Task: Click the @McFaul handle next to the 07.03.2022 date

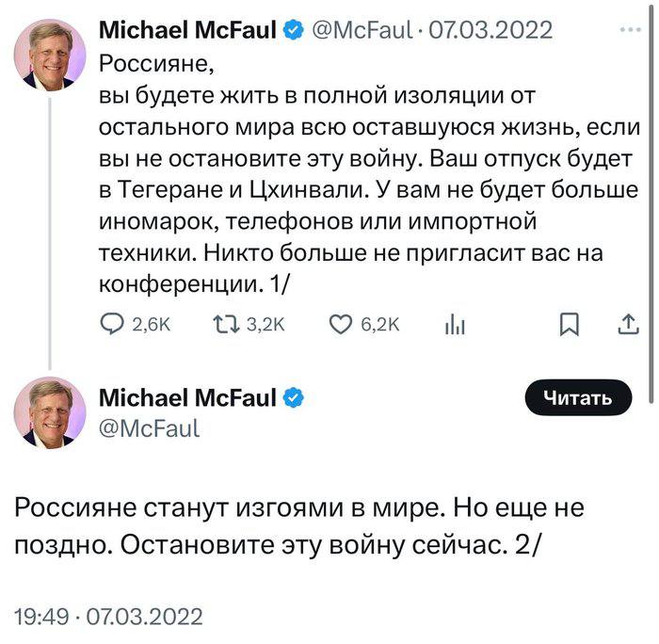Action: click(x=362, y=31)
